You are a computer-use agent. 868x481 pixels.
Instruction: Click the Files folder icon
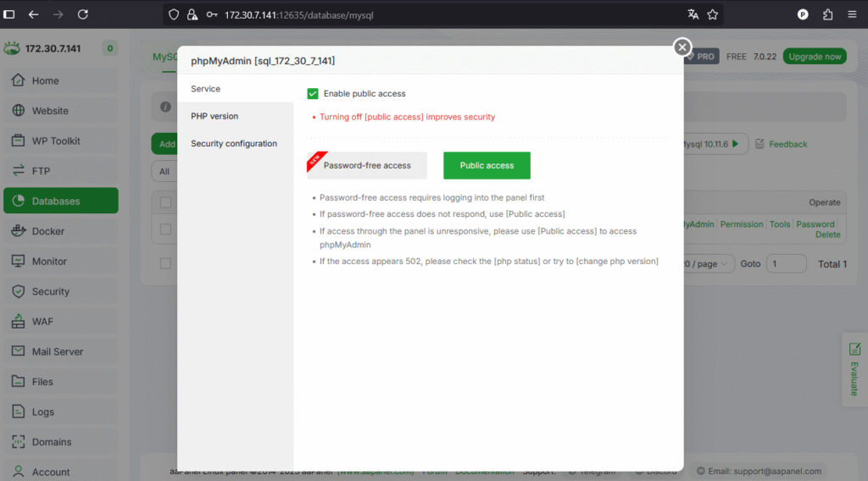pyautogui.click(x=19, y=381)
